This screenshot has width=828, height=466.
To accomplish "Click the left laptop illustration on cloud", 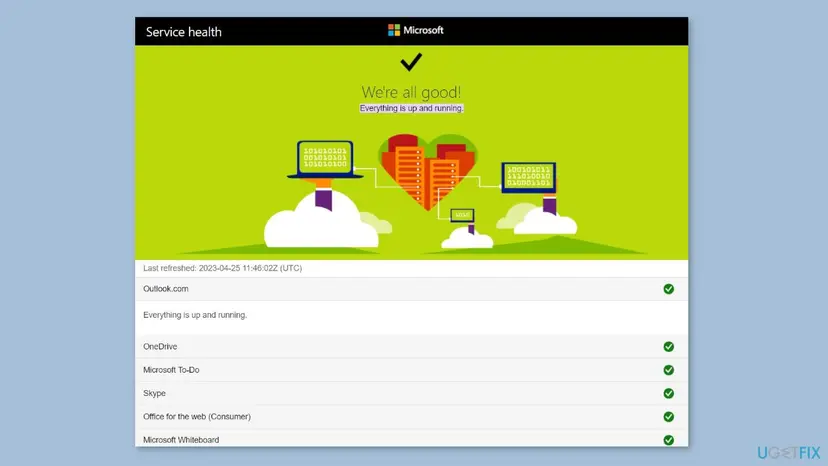I will tap(325, 159).
